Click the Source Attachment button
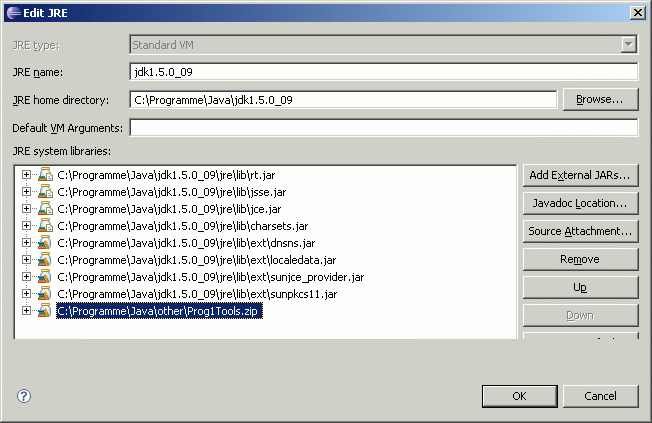This screenshot has width=652, height=423. 580,231
